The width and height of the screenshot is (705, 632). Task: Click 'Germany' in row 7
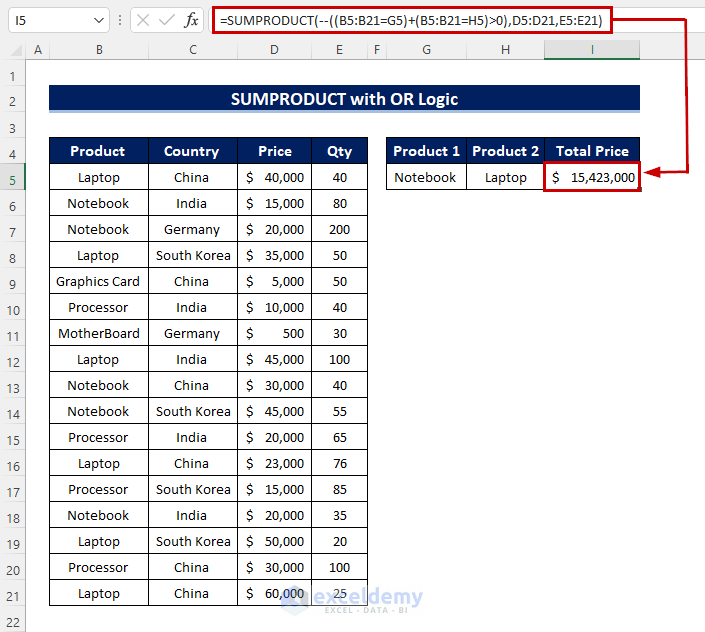point(193,229)
